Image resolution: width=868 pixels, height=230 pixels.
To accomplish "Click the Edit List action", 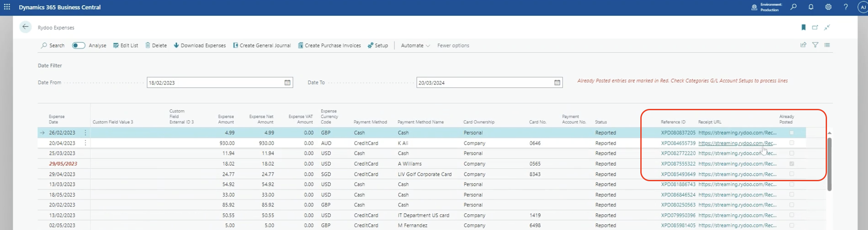I will 126,45.
